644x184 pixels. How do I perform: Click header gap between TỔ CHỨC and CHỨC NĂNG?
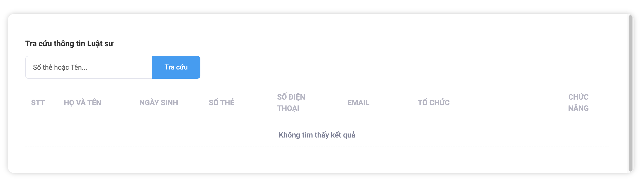pos(507,103)
